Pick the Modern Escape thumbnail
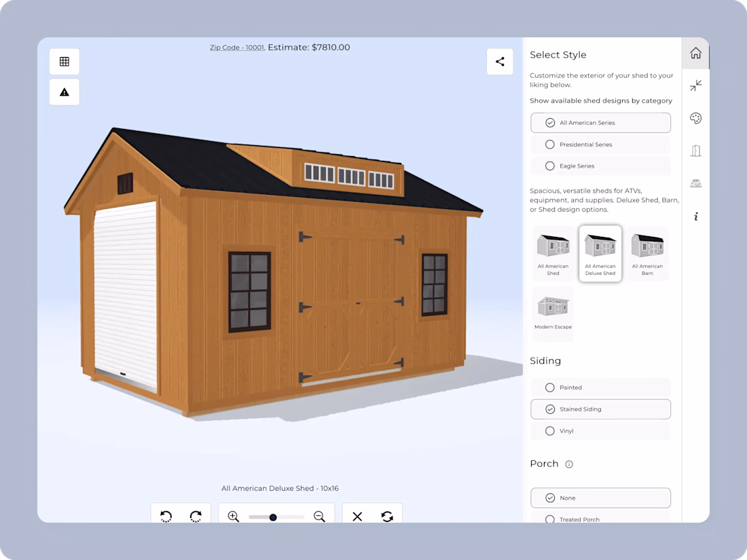 click(x=553, y=314)
